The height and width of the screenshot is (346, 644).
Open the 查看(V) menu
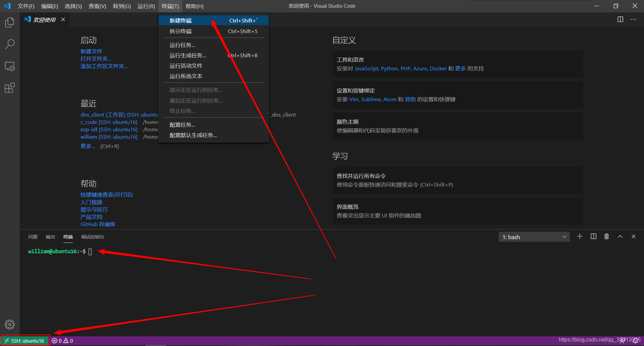pos(97,6)
